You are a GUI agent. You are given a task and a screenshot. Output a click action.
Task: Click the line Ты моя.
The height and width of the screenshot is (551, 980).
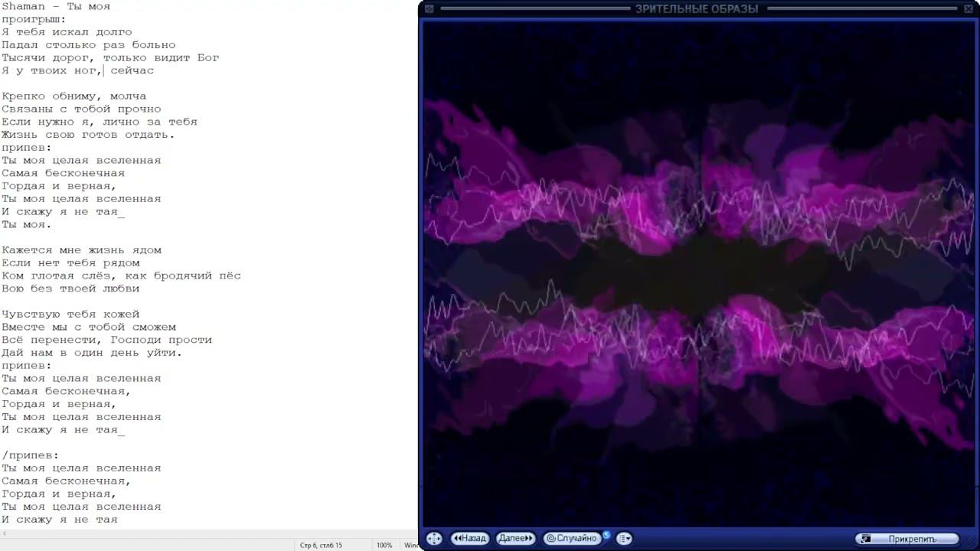(26, 225)
